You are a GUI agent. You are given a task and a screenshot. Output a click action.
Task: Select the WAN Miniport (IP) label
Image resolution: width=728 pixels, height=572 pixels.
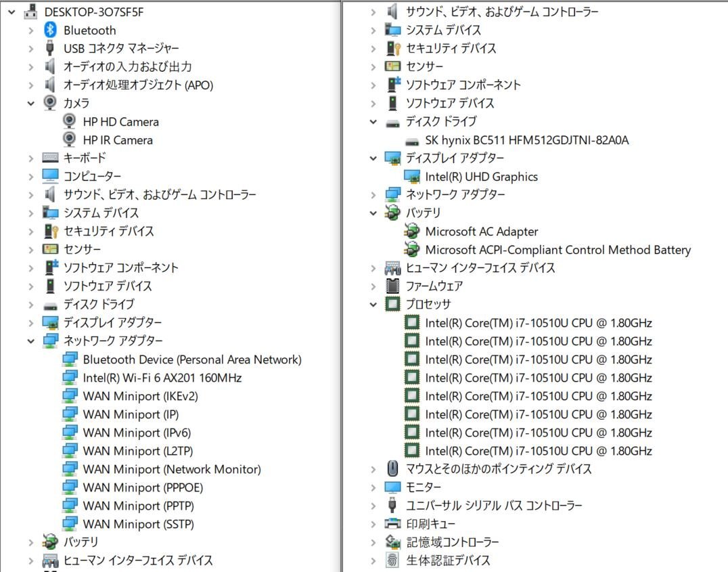[131, 414]
